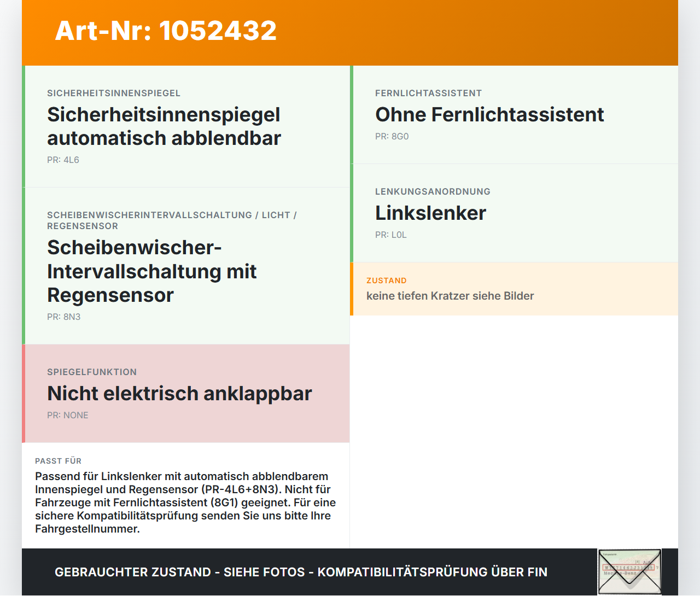Click 'Sicherheitsinnenspiegel automatisch abblendbar' title
Viewport: 700px width, 596px height.
pyautogui.click(x=164, y=126)
